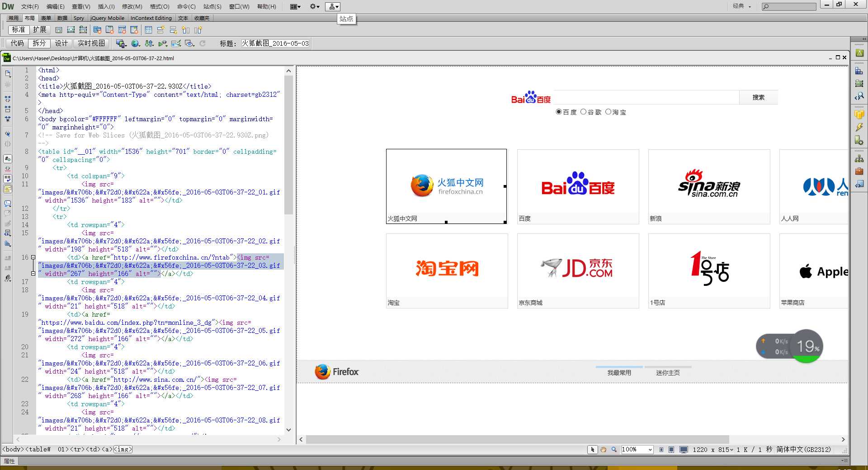
Task: Switch to Design view
Action: tap(61, 43)
